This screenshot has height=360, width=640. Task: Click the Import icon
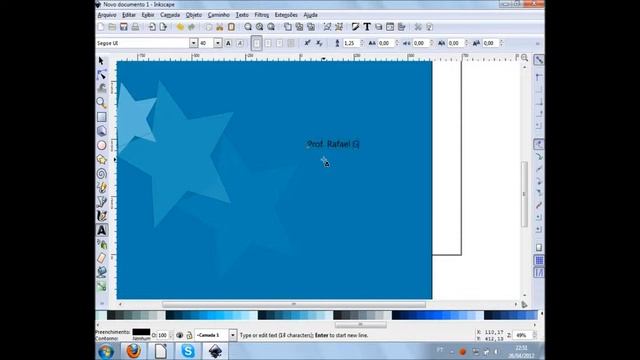152,27
